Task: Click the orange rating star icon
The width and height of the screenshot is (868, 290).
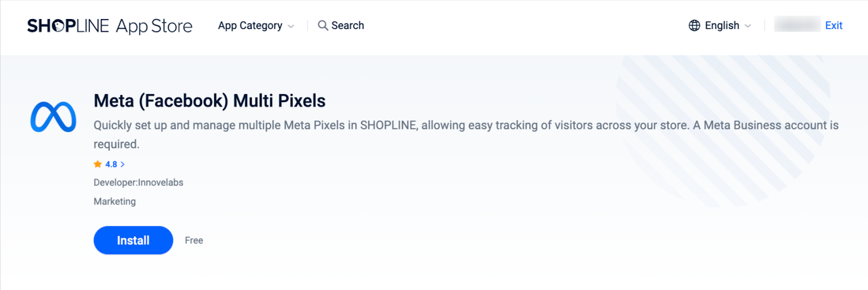Action: coord(98,164)
